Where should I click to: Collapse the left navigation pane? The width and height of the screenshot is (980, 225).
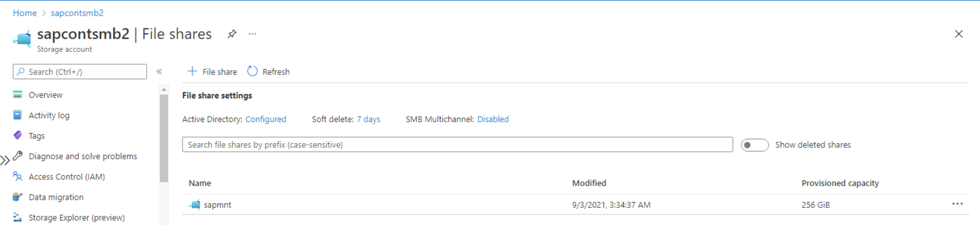click(160, 72)
